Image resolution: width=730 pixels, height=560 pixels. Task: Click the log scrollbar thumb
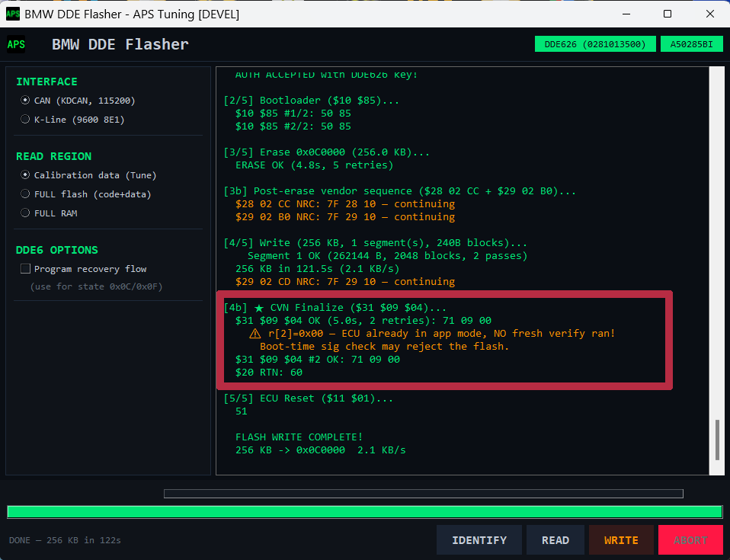click(717, 440)
